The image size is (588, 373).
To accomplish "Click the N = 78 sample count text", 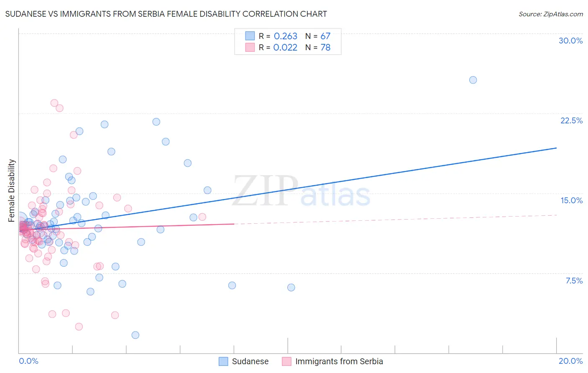I will click(x=318, y=47).
